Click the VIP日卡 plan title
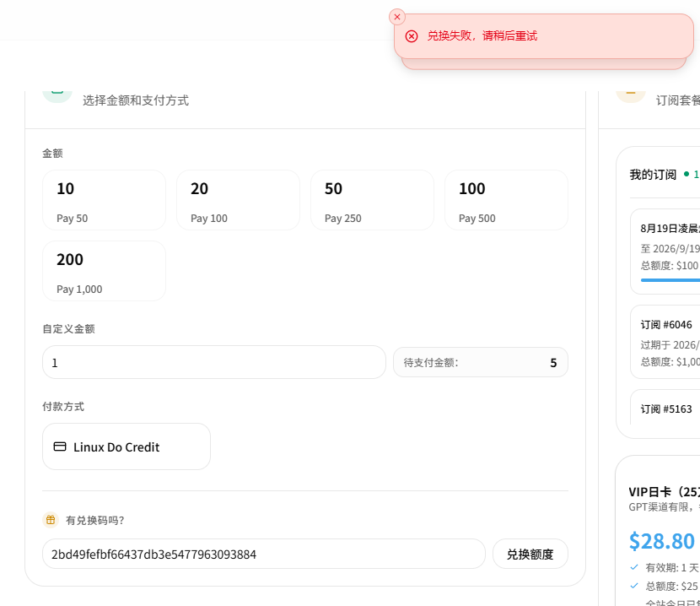 [x=665, y=491]
